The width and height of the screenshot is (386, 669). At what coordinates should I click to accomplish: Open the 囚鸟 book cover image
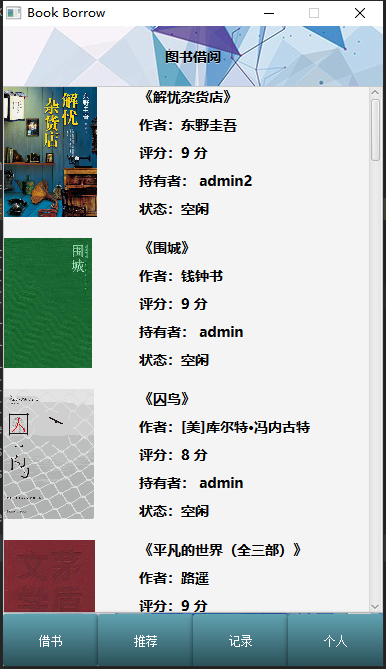49,454
